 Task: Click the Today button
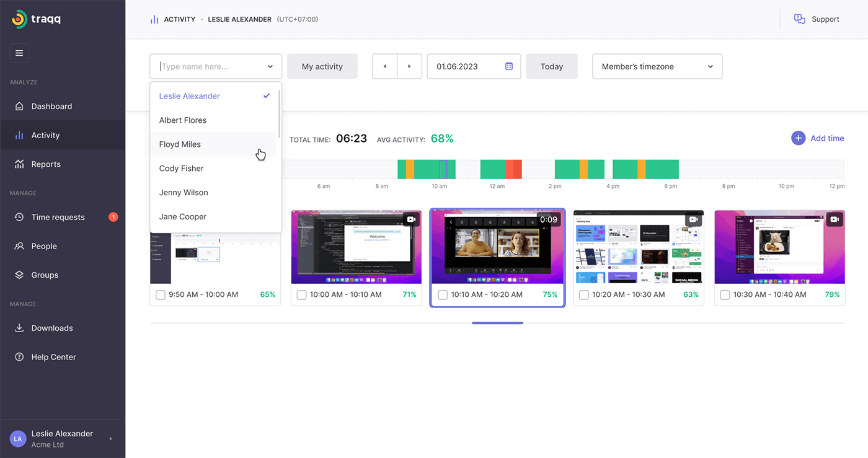coord(552,66)
